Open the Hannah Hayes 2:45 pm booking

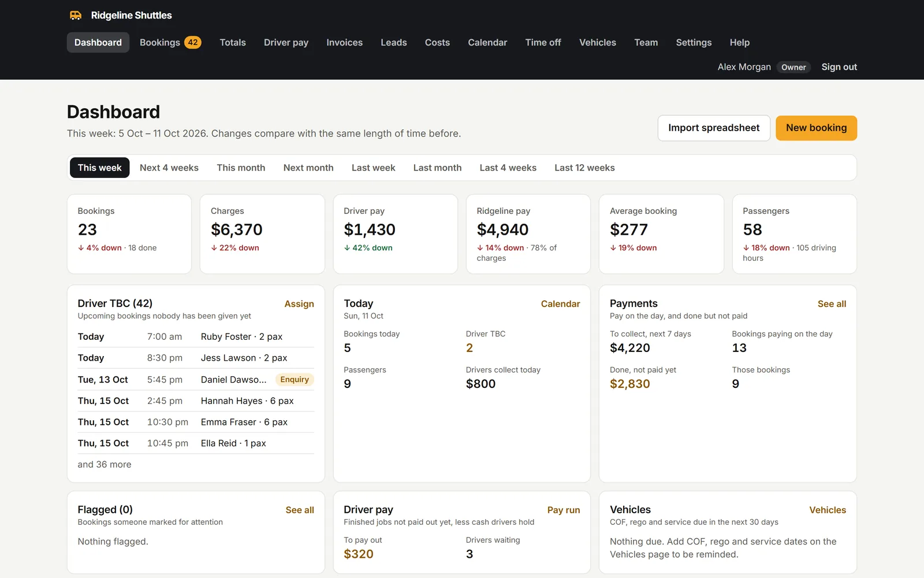[196, 401]
